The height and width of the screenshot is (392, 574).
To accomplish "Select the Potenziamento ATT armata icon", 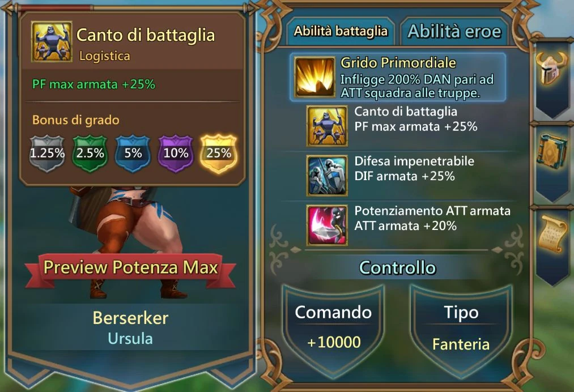I will (x=327, y=225).
